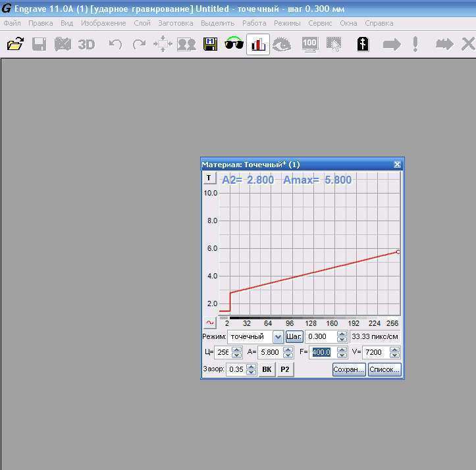Click the spinner arrows of the Зазор 0.35 field
This screenshot has width=476, height=470.
(251, 370)
